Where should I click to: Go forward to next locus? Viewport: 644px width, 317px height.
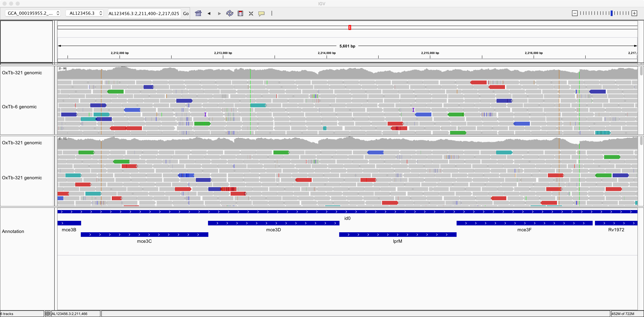[219, 14]
